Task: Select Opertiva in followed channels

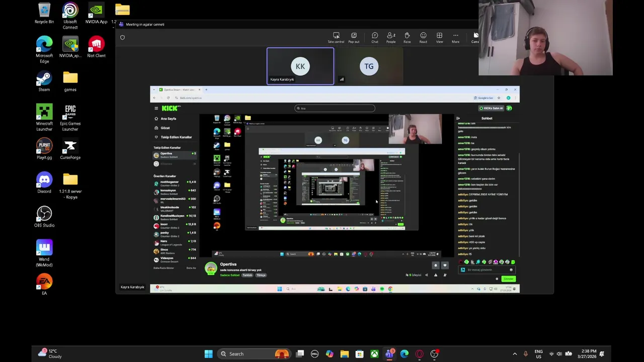Action: point(174,155)
